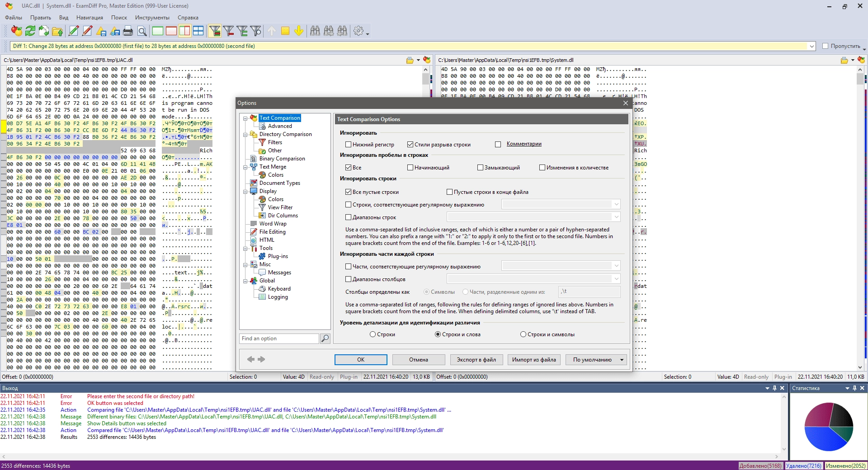
Task: Select the four-pane grid layout icon
Action: pos(198,31)
